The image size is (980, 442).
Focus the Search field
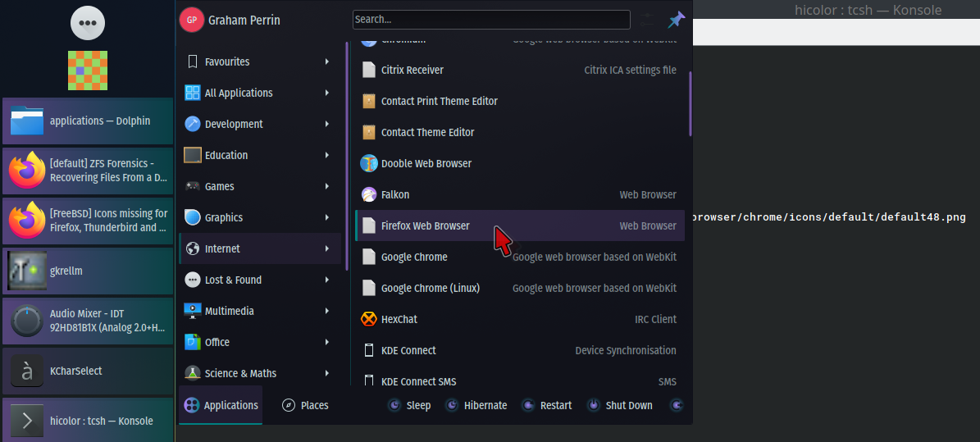[490, 19]
